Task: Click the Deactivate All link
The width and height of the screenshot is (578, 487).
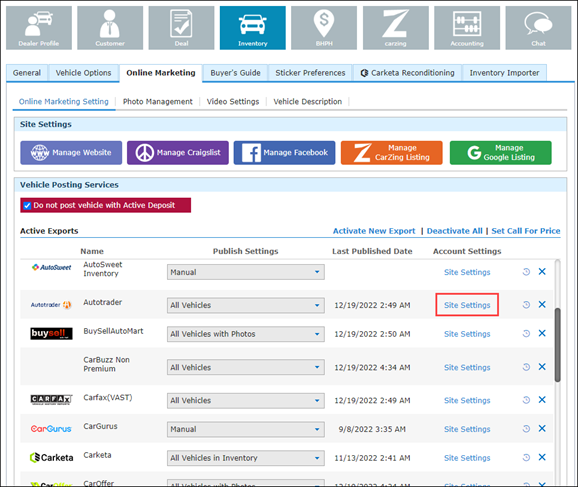Action: point(455,231)
